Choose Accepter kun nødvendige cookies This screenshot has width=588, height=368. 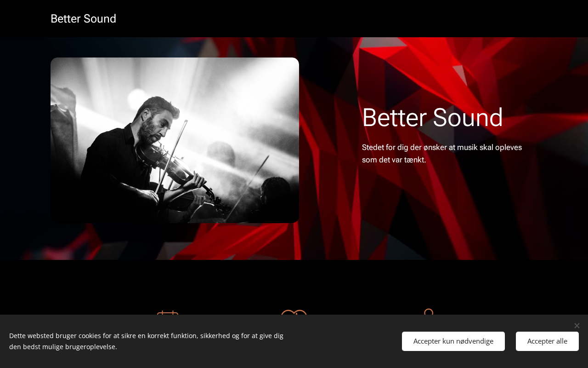(453, 341)
